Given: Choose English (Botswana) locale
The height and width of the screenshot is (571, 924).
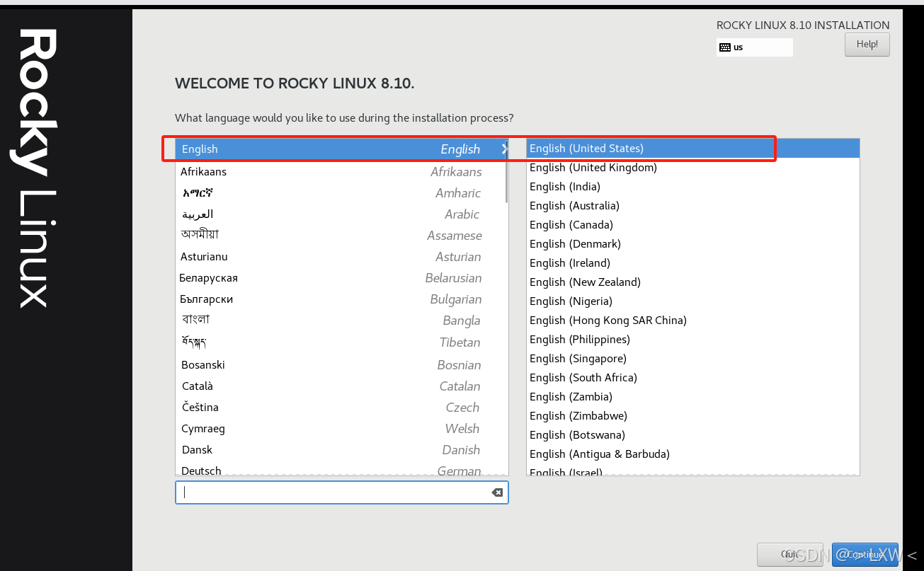Looking at the screenshot, I should coord(692,435).
